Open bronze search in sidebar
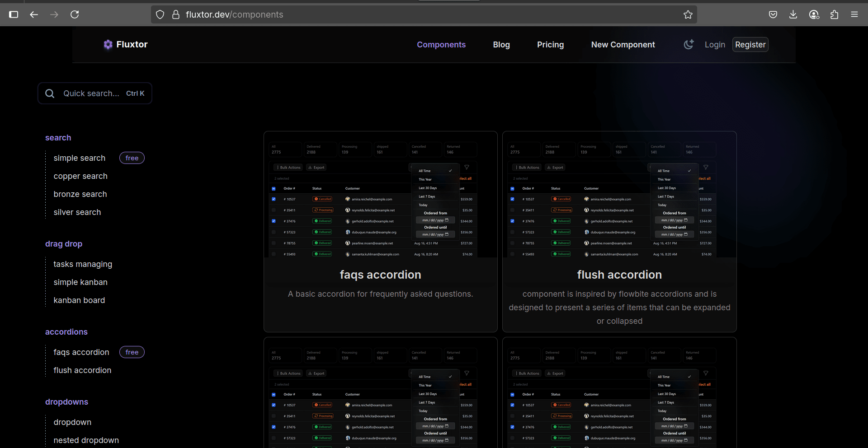Screen dimensions: 868x448 tap(80, 194)
